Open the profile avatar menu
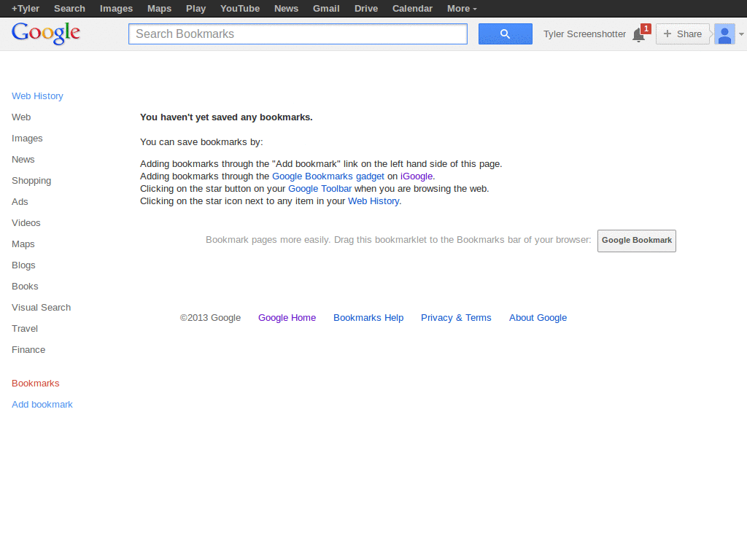This screenshot has width=747, height=560. 724,34
